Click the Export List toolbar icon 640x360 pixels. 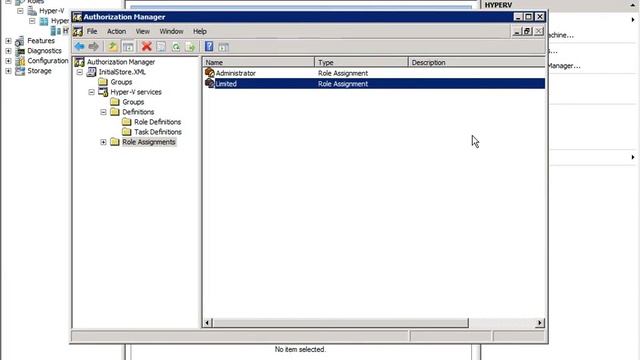(190, 47)
